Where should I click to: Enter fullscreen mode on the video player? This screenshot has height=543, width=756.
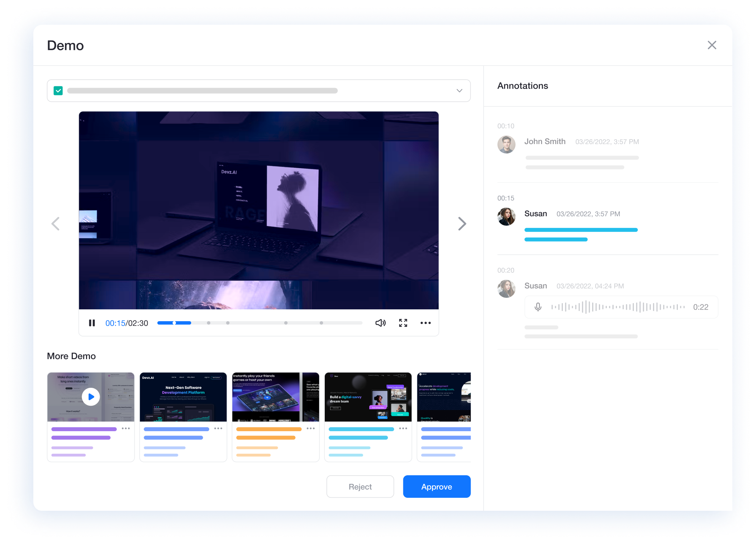point(403,323)
